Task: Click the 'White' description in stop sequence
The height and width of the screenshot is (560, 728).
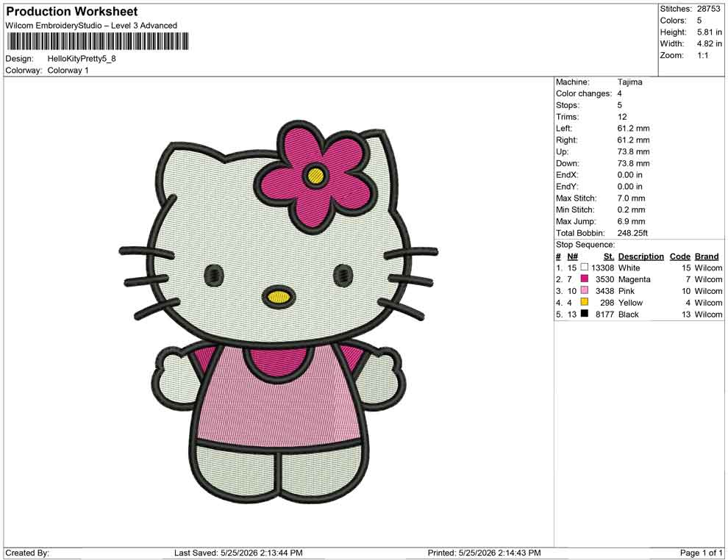Action: [629, 268]
